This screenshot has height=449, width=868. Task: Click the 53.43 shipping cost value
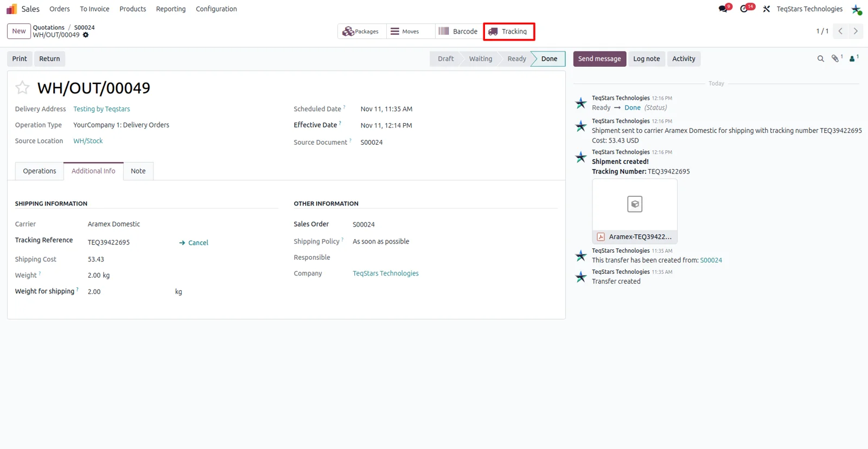[x=96, y=259]
